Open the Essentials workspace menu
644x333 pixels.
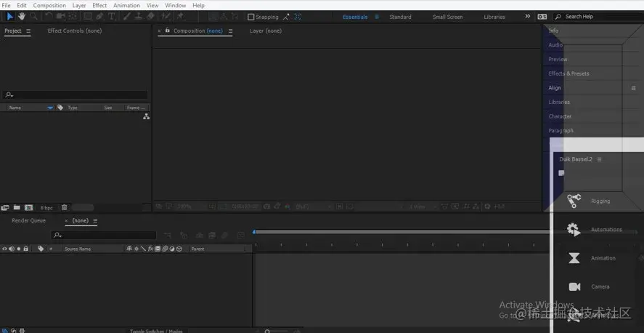click(377, 17)
